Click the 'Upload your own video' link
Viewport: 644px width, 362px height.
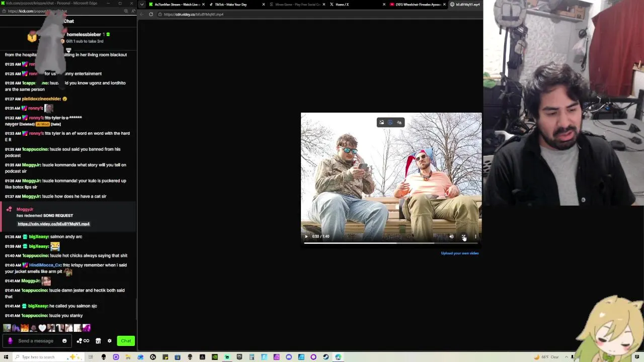click(460, 253)
